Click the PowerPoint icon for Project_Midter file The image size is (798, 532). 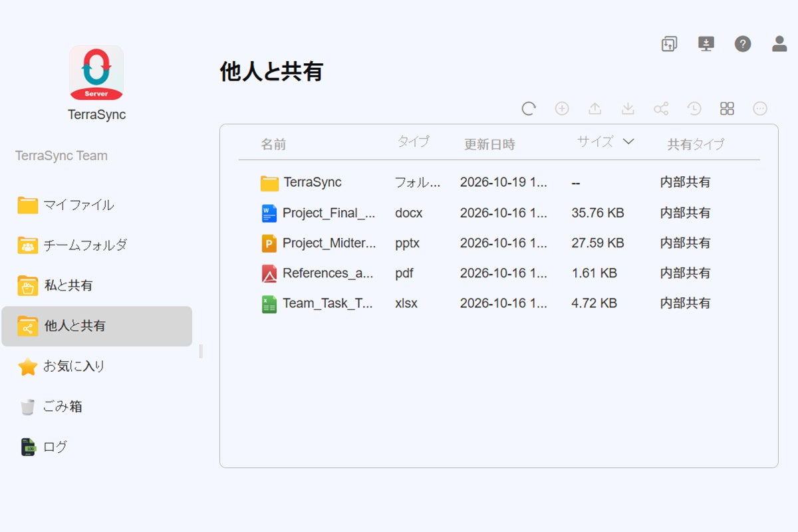(269, 243)
